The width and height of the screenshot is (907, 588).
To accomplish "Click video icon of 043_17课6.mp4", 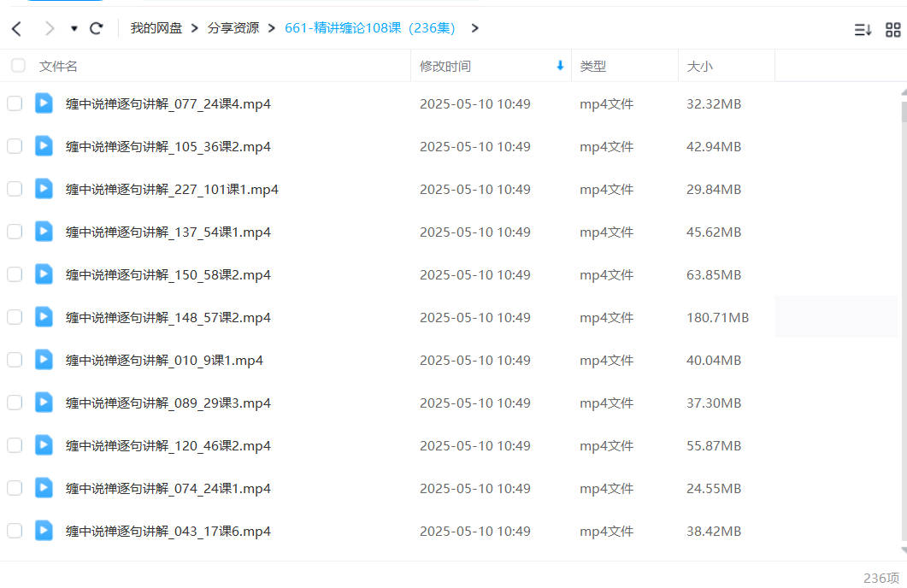I will click(x=44, y=531).
